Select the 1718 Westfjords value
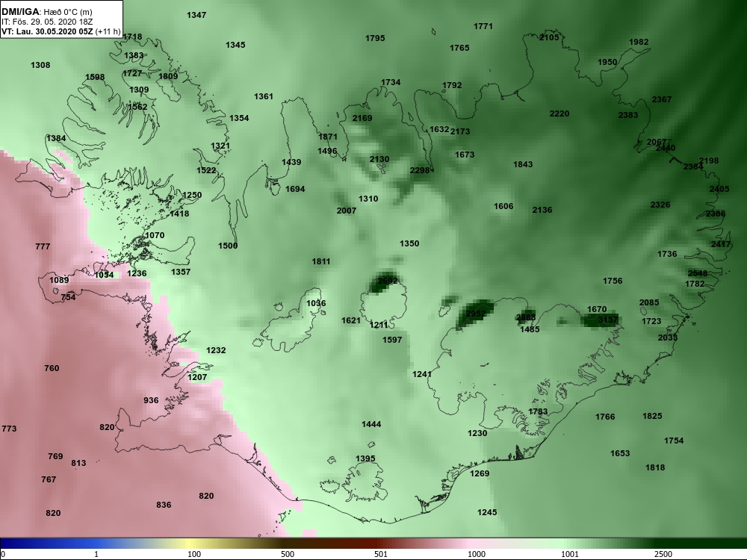747x560 pixels. point(132,37)
